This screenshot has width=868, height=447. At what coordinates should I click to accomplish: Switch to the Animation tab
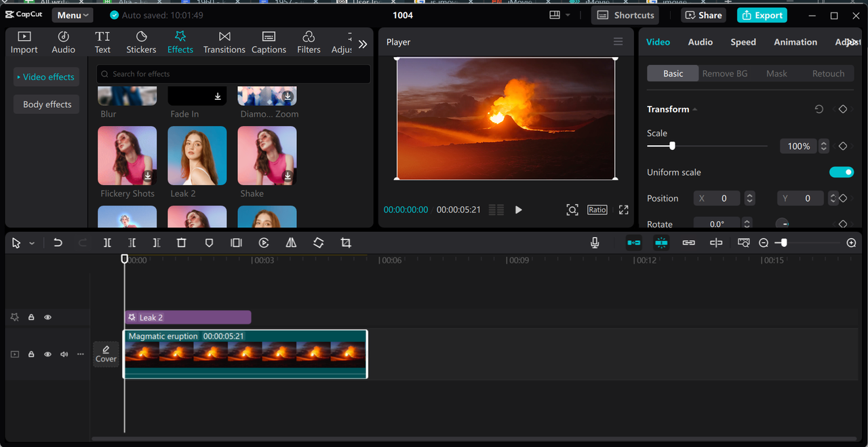[795, 42]
